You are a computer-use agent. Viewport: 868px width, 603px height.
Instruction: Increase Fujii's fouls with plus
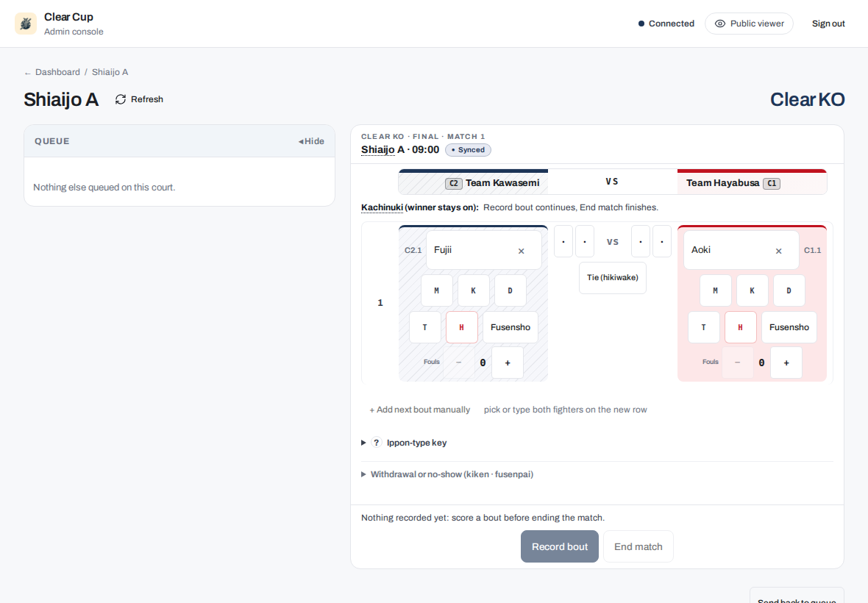pos(508,363)
